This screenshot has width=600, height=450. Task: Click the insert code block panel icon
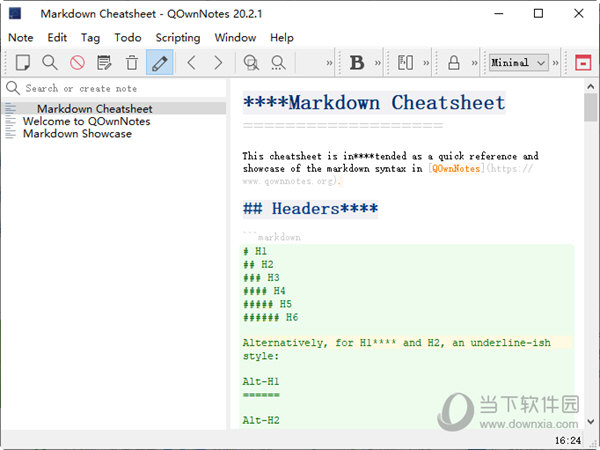click(405, 62)
